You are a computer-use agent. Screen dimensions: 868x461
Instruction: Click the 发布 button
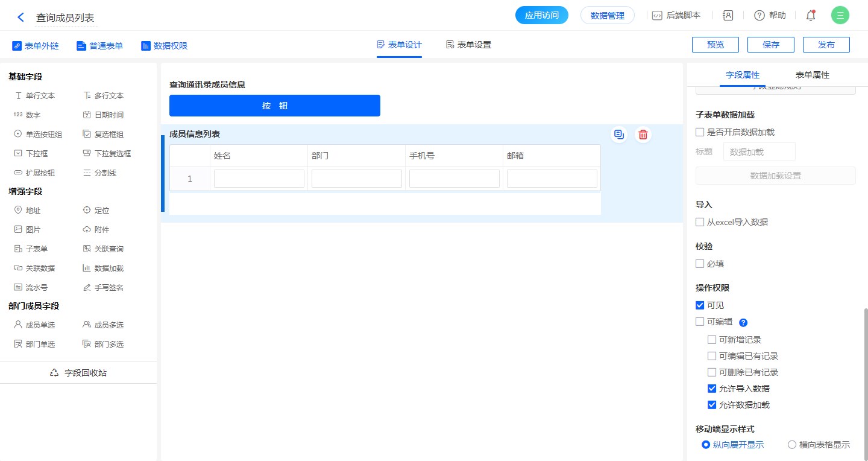[826, 45]
